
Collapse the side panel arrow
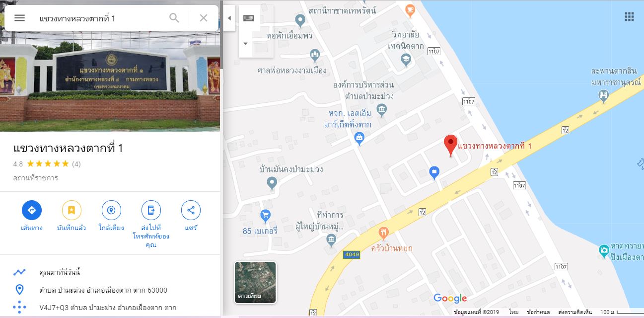tap(229, 18)
